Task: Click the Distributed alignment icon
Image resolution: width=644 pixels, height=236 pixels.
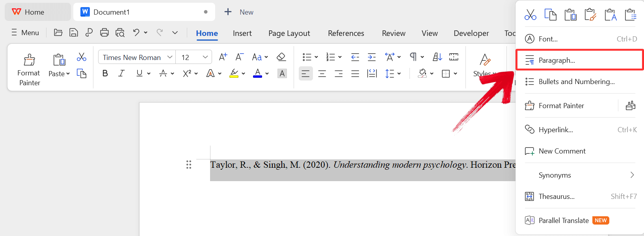Action: [x=372, y=73]
